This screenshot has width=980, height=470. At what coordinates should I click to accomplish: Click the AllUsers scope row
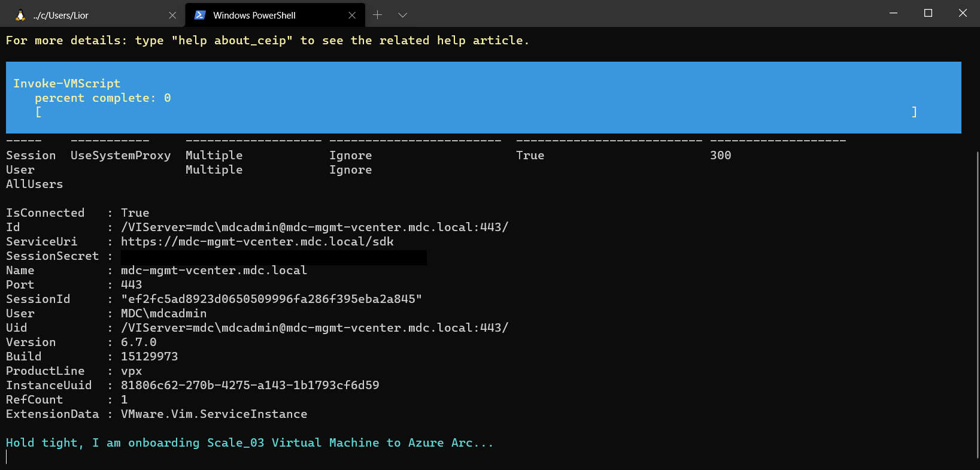[35, 184]
